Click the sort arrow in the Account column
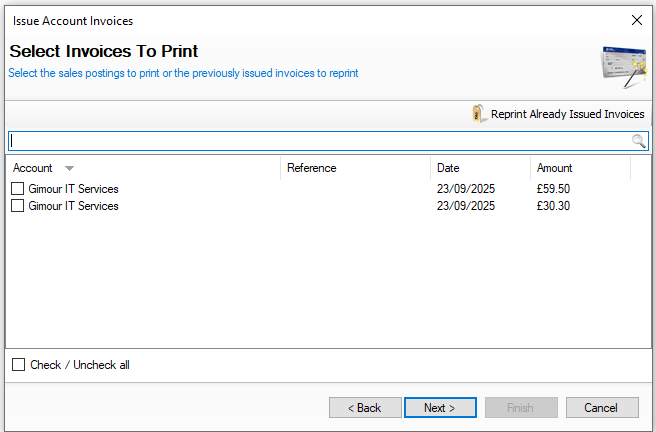 point(69,168)
